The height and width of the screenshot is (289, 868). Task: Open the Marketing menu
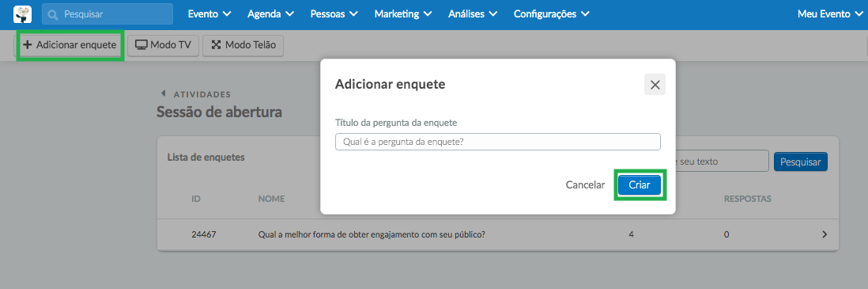403,14
